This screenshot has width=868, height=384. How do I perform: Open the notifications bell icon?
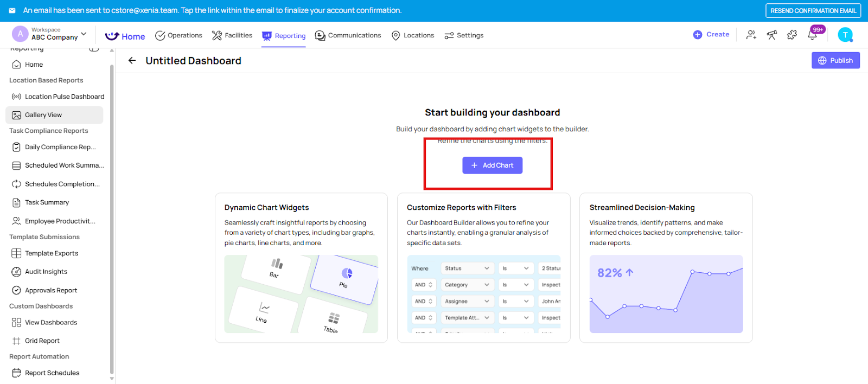click(812, 35)
